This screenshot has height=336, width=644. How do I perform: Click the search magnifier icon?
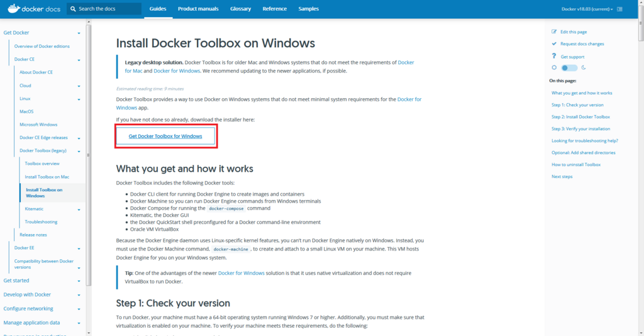(73, 9)
